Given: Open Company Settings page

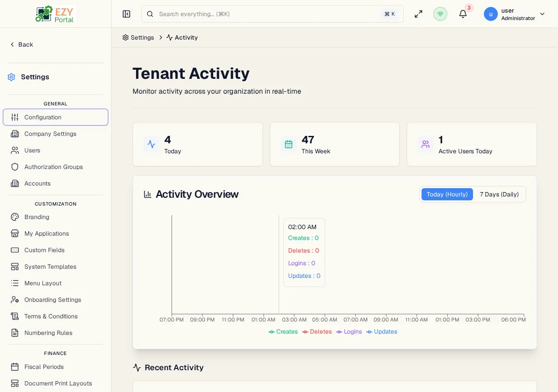Looking at the screenshot, I should tap(55, 134).
